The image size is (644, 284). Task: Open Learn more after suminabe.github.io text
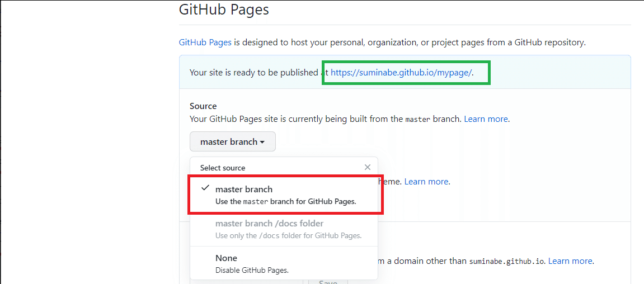[x=570, y=261]
